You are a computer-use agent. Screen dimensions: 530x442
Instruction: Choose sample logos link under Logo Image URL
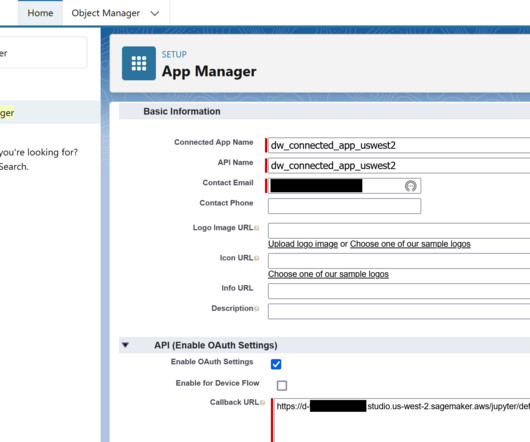tap(410, 244)
